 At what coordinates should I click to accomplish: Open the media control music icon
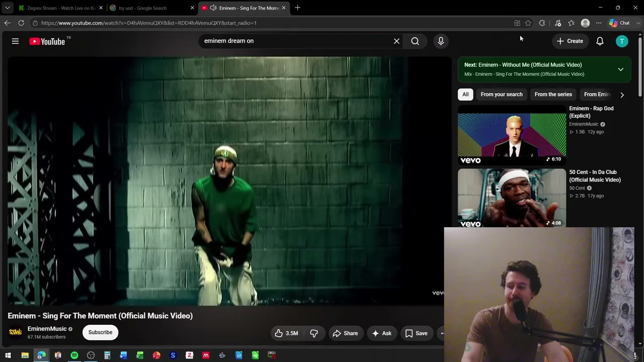[x=558, y=23]
